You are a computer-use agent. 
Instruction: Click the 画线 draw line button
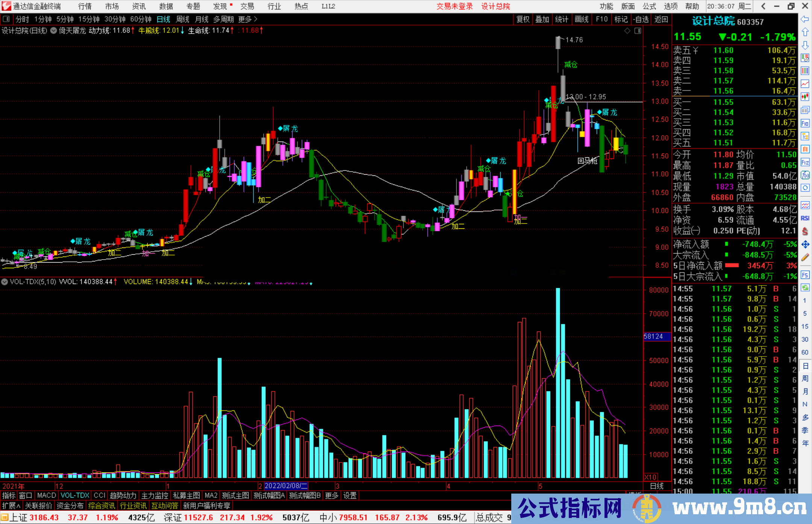click(581, 19)
